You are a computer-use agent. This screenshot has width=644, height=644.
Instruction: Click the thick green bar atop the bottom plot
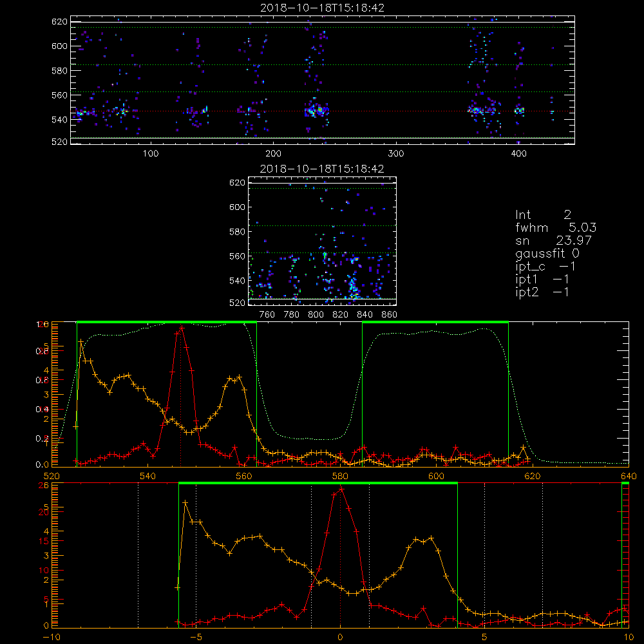318,483
